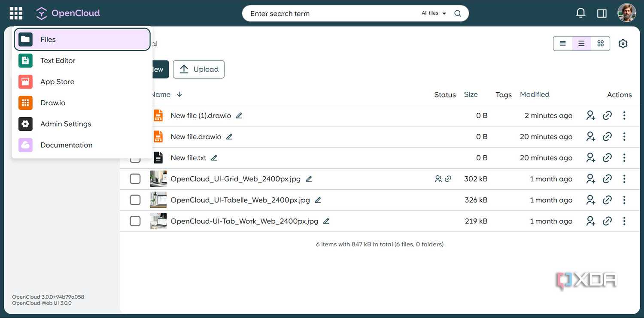Image resolution: width=644 pixels, height=318 pixels.
Task: Switch to condensed table view
Action: pyautogui.click(x=563, y=43)
